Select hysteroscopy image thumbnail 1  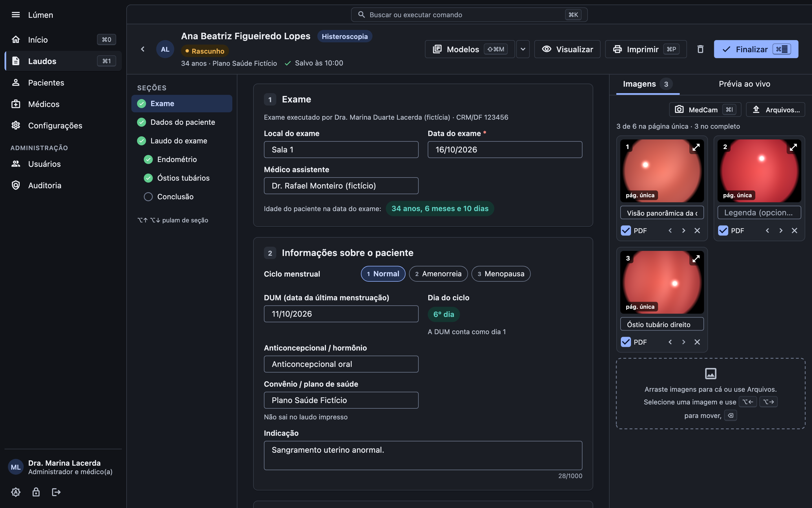click(x=662, y=171)
